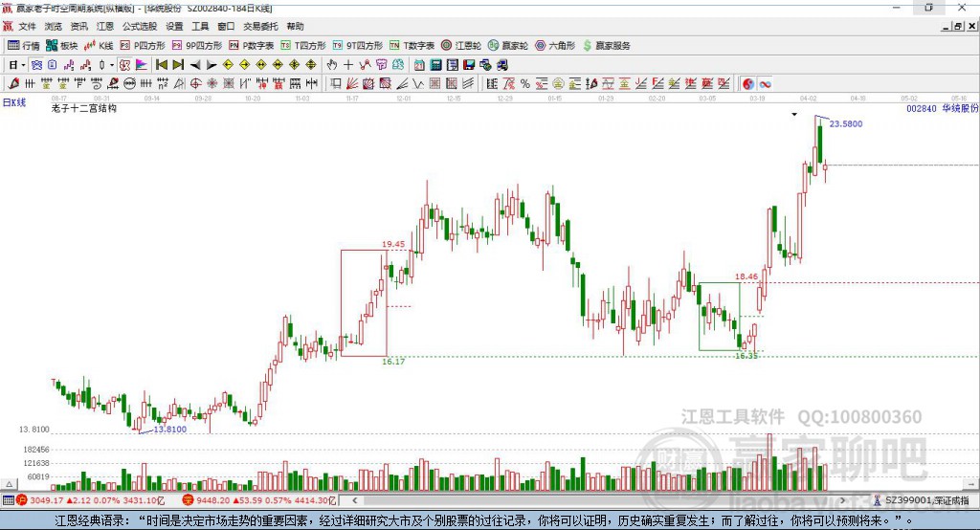Screen dimensions: 980x530
Task: Open the 江恩轮 Gann wheel tool
Action: (461, 46)
